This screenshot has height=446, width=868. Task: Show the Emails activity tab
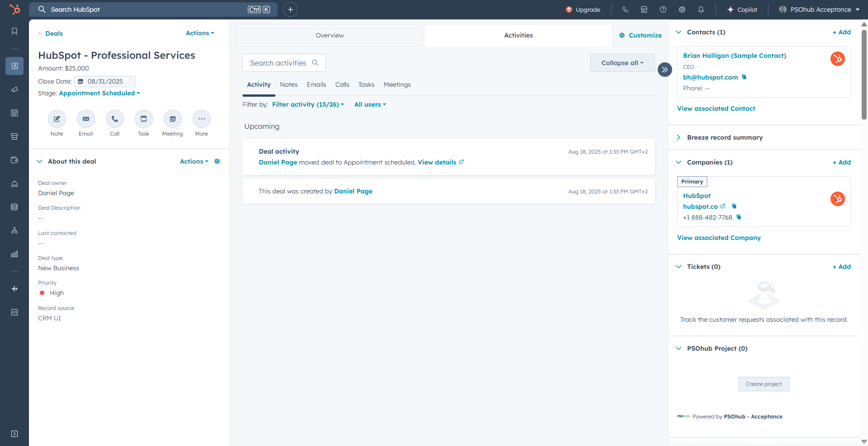316,85
